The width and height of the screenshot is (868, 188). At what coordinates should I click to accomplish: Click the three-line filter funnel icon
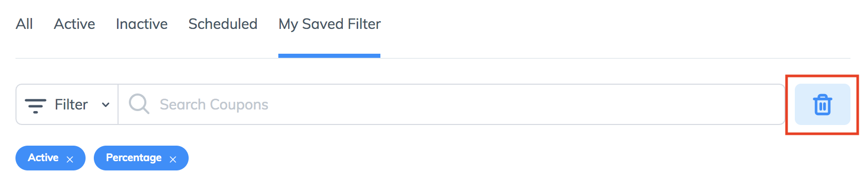(x=36, y=105)
